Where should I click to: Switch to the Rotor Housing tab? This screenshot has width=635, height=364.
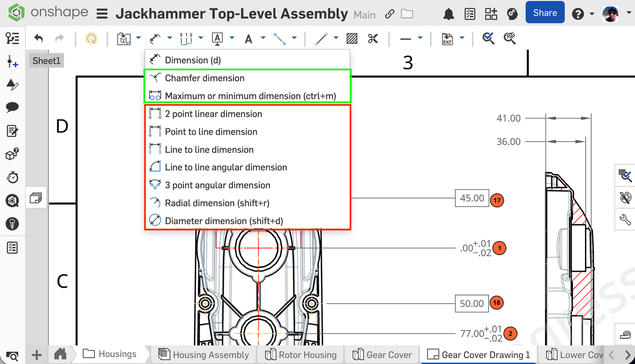click(x=301, y=354)
